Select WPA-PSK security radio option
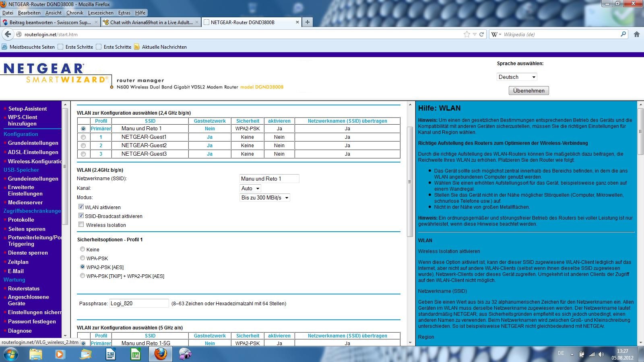 pyautogui.click(x=83, y=258)
